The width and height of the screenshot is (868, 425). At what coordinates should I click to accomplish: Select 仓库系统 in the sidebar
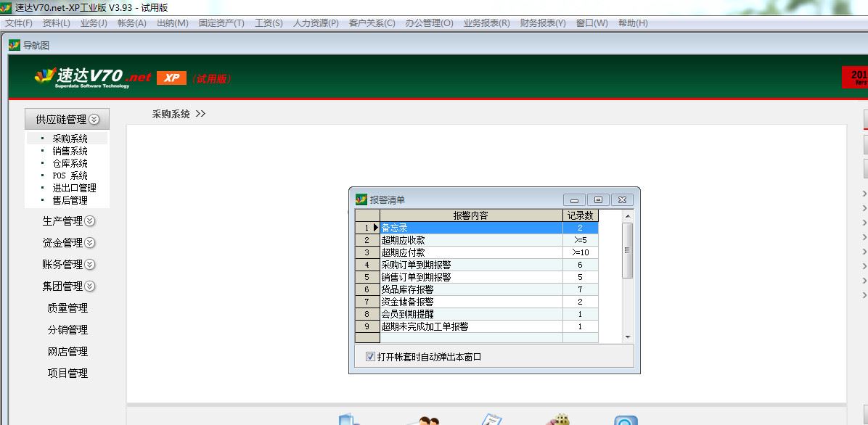coord(70,163)
